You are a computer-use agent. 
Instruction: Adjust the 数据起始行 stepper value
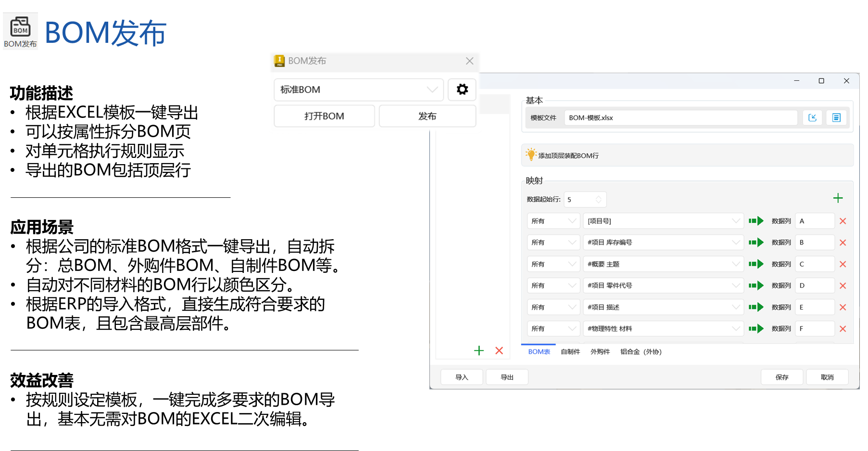point(598,199)
